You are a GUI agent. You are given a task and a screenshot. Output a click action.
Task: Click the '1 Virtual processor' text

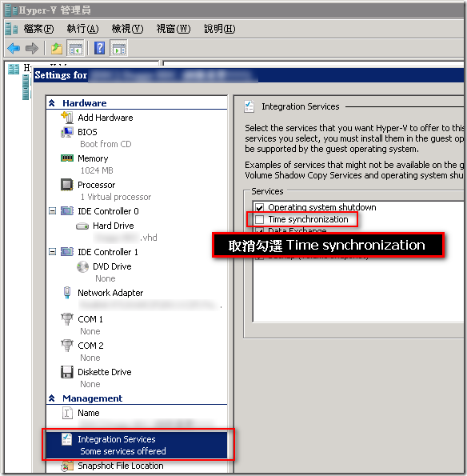tap(116, 197)
